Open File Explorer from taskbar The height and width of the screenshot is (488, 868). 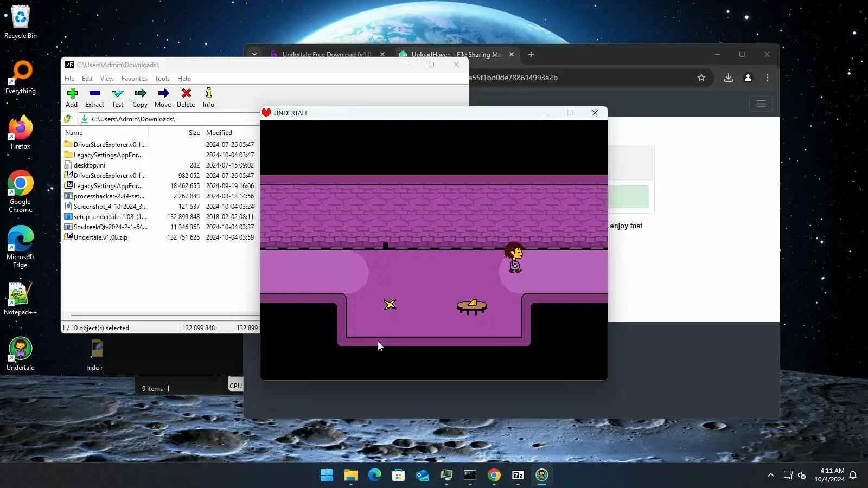[x=351, y=476]
